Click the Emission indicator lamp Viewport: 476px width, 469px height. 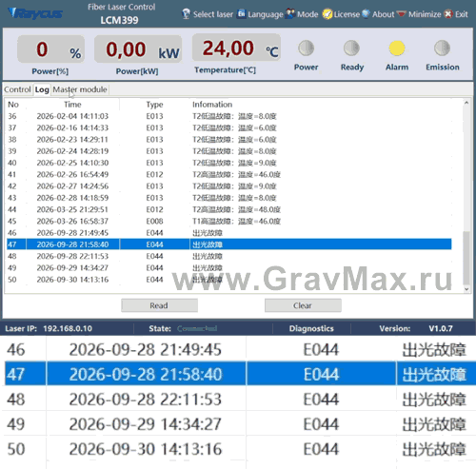click(x=442, y=49)
